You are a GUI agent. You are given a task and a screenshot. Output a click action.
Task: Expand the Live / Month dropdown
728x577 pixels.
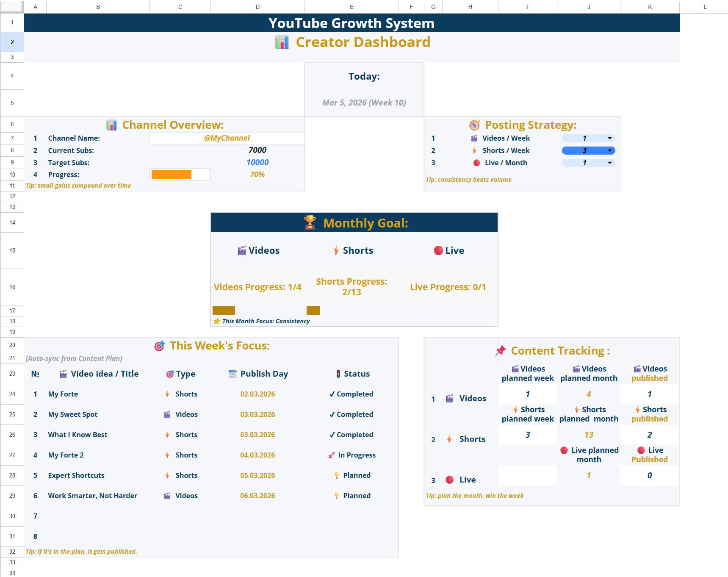coord(609,163)
